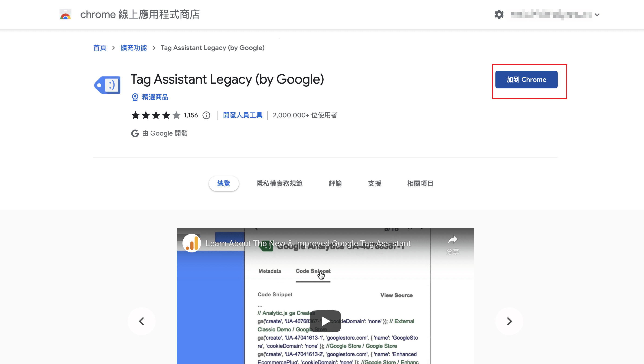The width and height of the screenshot is (644, 364).
Task: Open the rating info icon
Action: [206, 115]
